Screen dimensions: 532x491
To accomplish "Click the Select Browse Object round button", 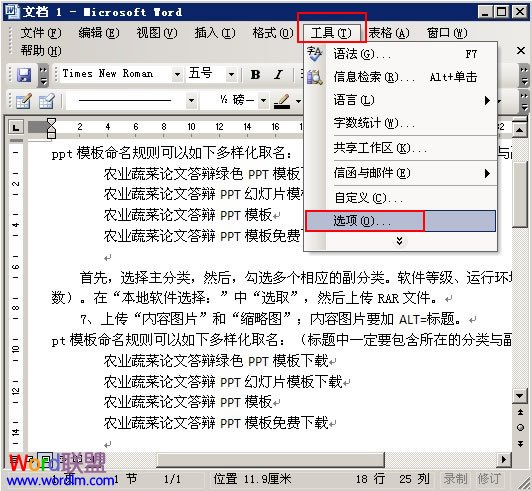I will point(520,428).
